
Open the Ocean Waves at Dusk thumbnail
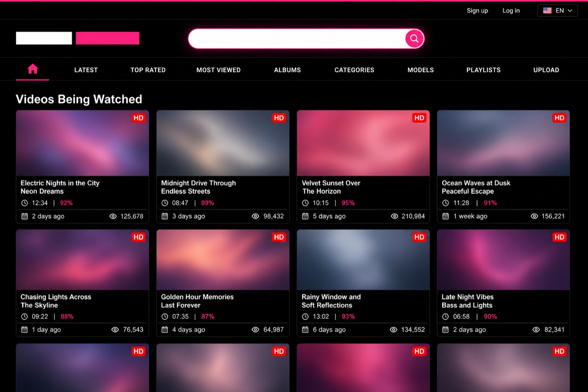[503, 143]
